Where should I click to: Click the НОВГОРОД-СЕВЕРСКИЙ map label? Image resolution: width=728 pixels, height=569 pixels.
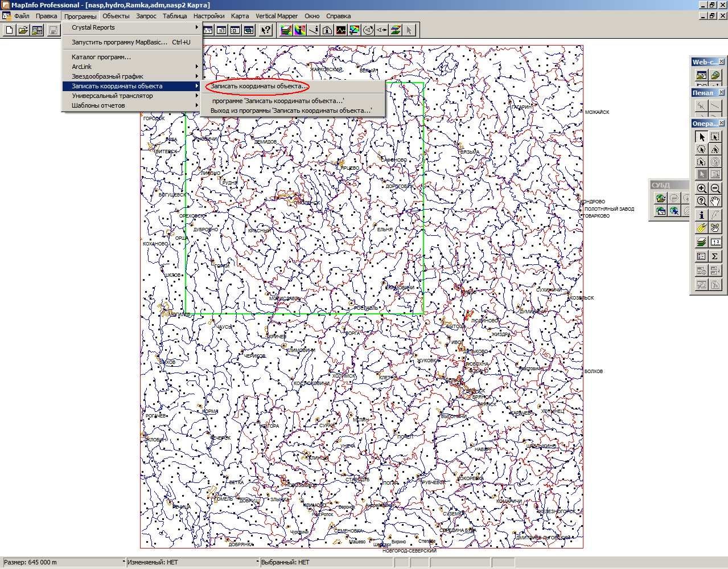point(409,551)
